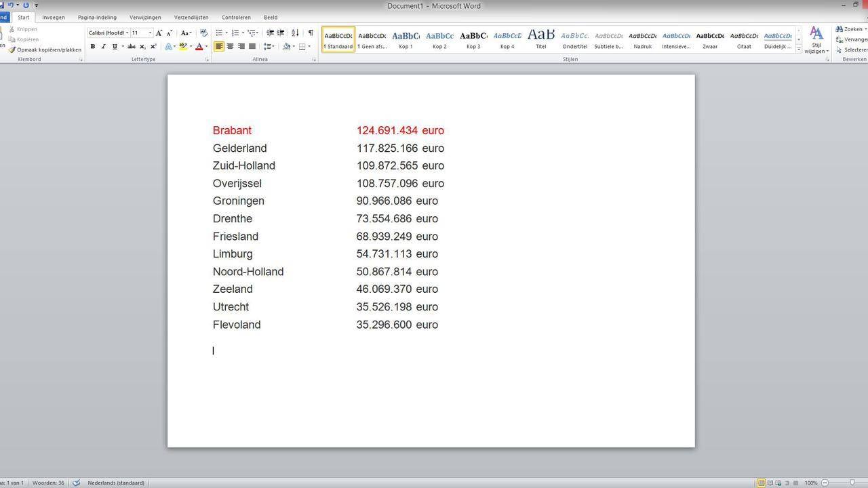Viewport: 868px width, 488px height.
Task: Toggle bold formatting
Action: tap(93, 47)
